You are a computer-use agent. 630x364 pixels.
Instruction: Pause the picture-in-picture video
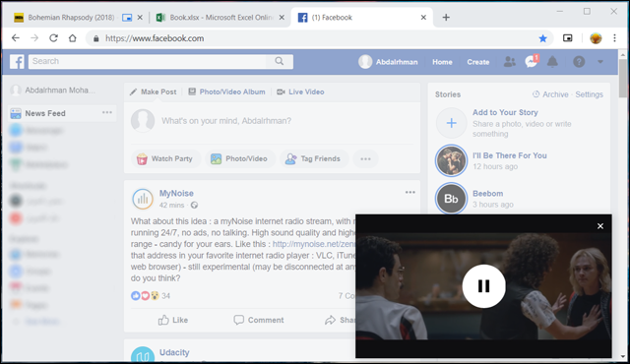pos(483,286)
